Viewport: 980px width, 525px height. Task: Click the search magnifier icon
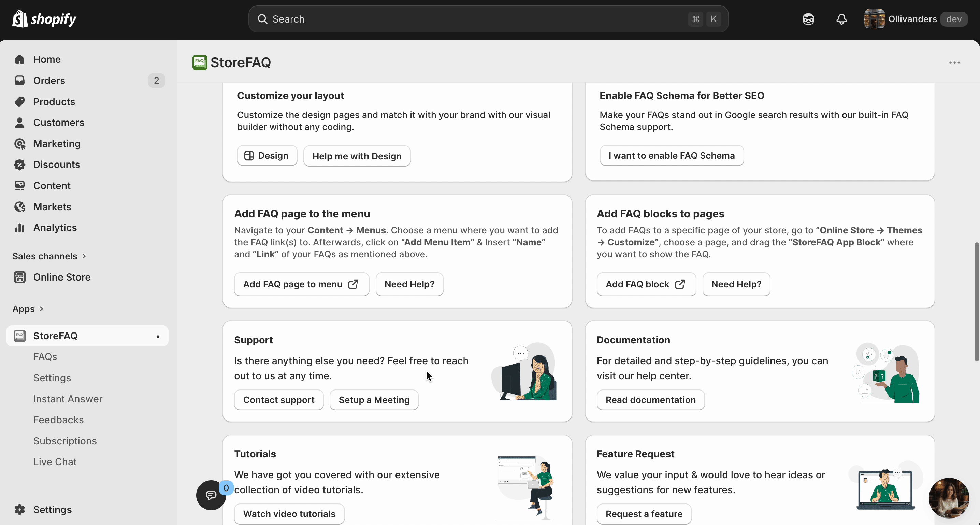pyautogui.click(x=262, y=19)
